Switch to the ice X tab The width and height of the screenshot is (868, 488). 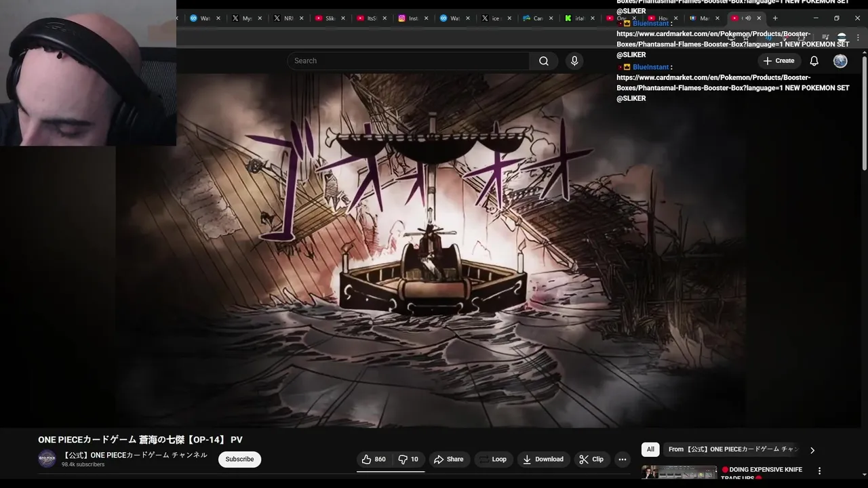coord(495,18)
